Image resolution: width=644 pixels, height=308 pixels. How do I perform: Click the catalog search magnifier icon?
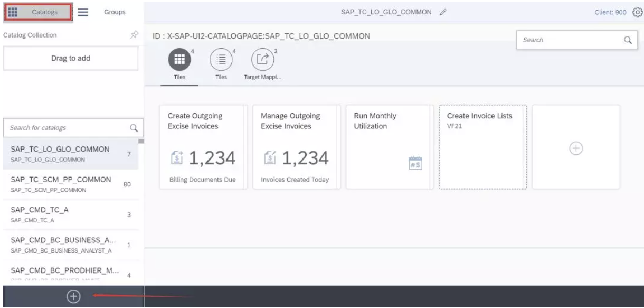[x=134, y=127]
